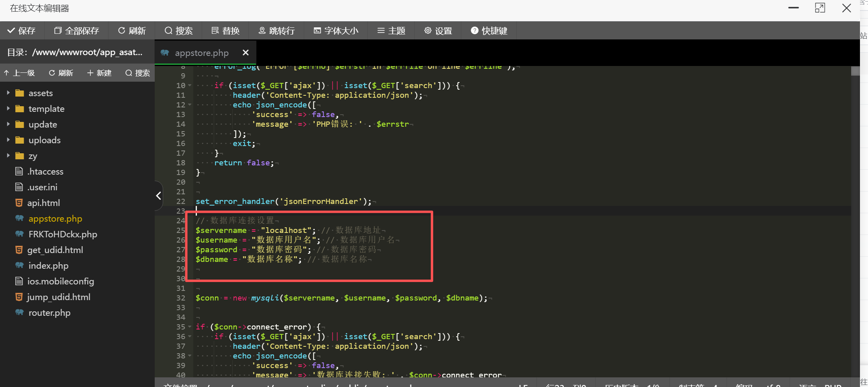Fold code block at line 10

(x=190, y=86)
